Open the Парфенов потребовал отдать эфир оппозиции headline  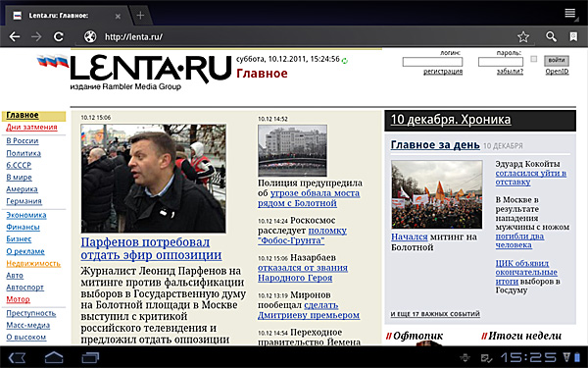(x=151, y=248)
